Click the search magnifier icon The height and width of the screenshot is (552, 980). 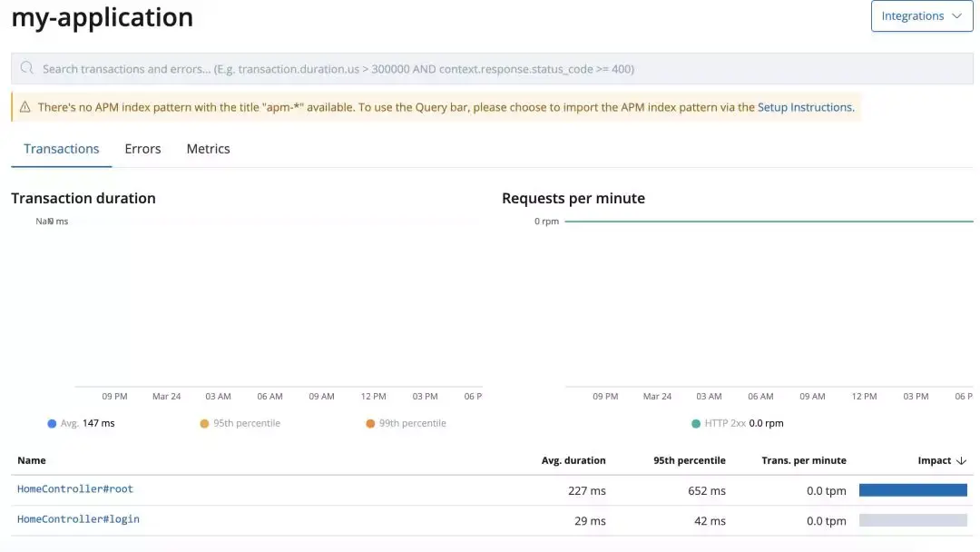coord(26,68)
